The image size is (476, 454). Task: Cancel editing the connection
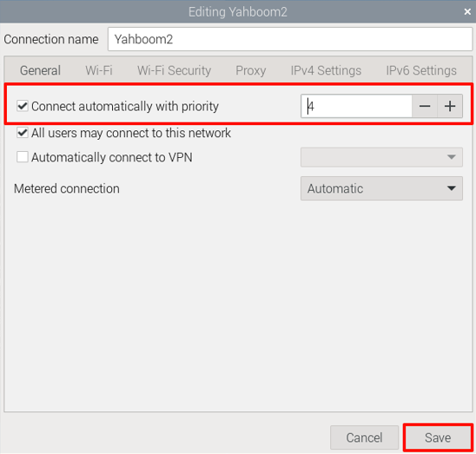[364, 438]
